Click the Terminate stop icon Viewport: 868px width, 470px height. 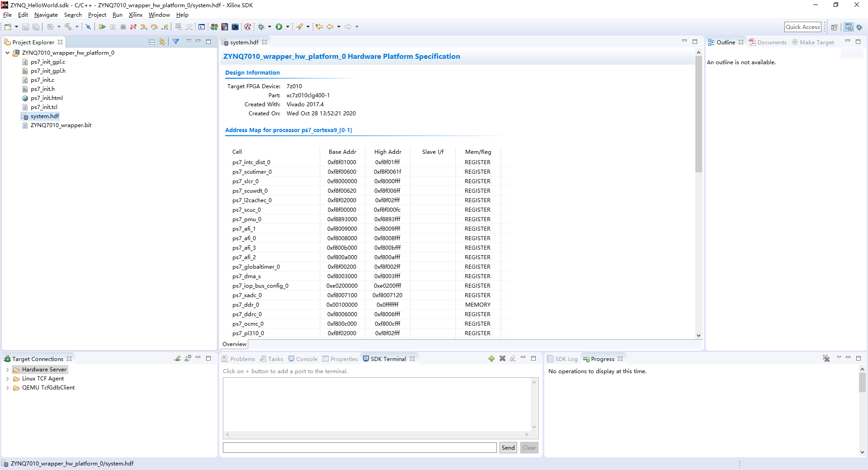(123, 27)
